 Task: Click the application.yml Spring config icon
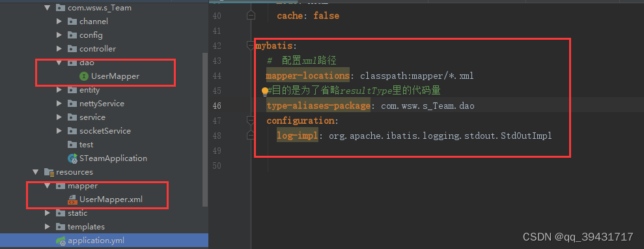point(61,241)
